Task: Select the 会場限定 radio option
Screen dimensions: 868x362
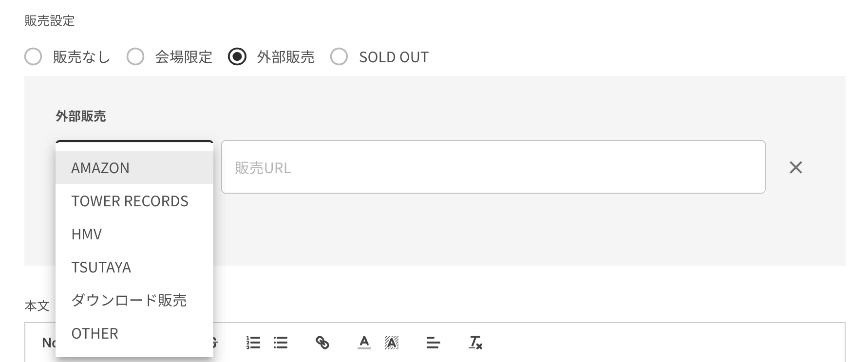Action: pyautogui.click(x=135, y=56)
